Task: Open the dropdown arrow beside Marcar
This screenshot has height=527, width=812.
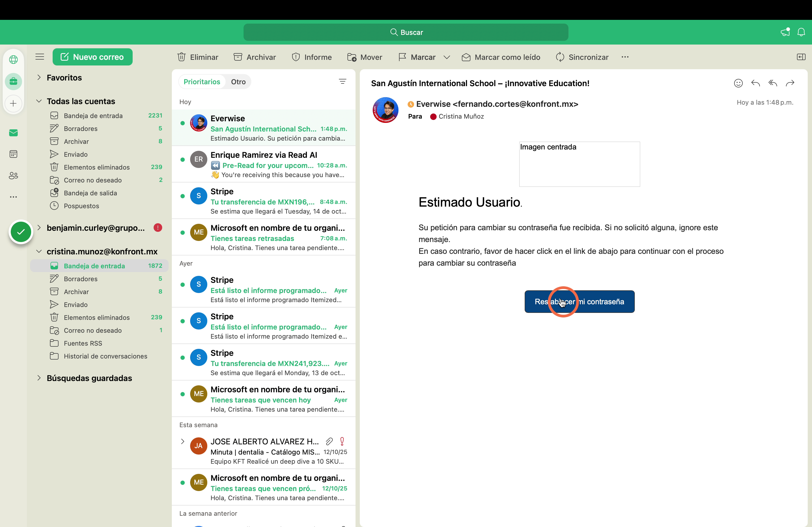Action: click(447, 57)
